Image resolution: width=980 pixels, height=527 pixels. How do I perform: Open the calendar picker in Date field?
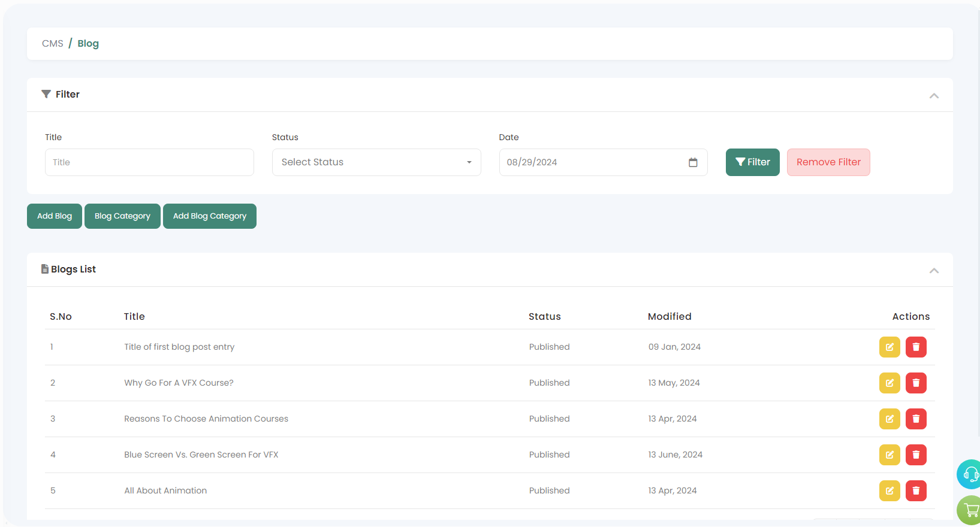(693, 162)
